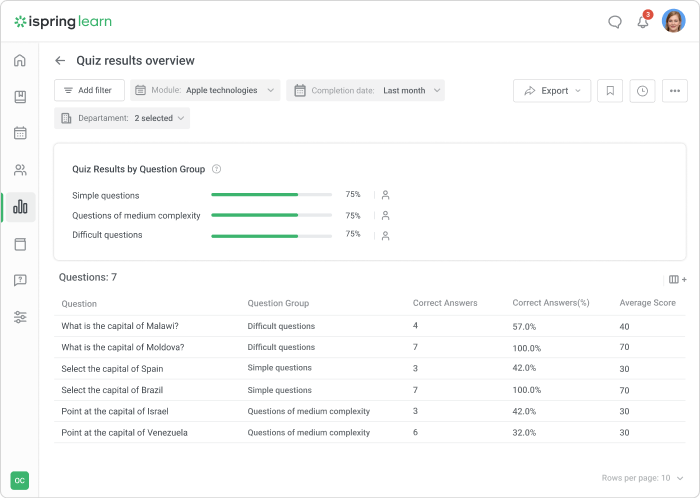Click the green OC badge
Viewport: 700px width, 498px height.
pyautogui.click(x=20, y=481)
